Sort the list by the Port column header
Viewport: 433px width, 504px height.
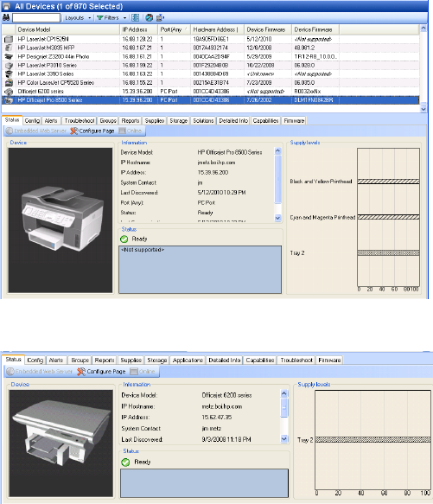tap(175, 29)
